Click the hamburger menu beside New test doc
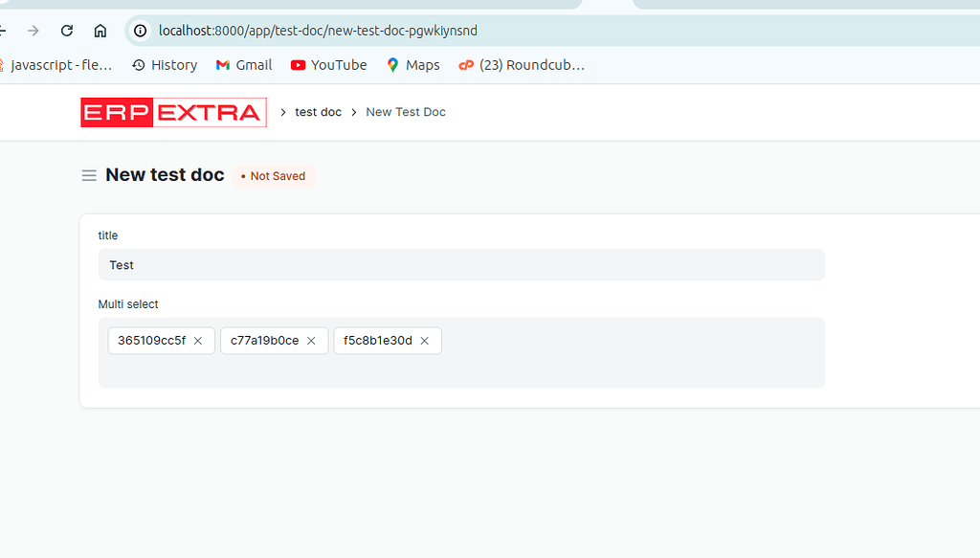The height and width of the screenshot is (558, 980). coord(89,175)
